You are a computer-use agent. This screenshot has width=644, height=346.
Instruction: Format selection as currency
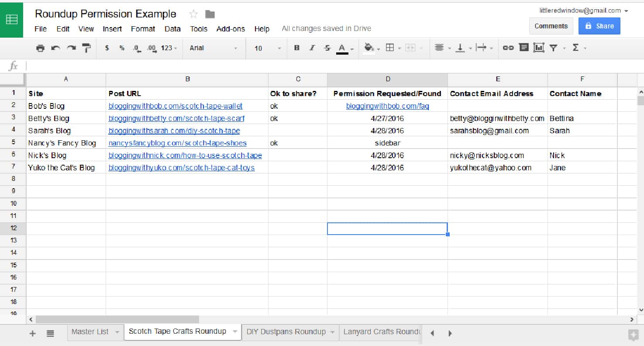(107, 48)
